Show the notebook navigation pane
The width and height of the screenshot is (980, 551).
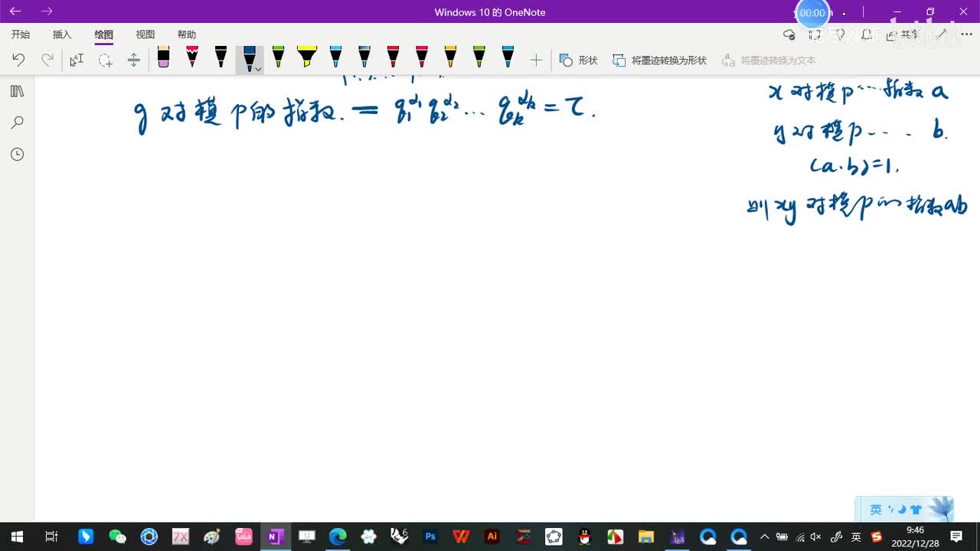tap(17, 91)
